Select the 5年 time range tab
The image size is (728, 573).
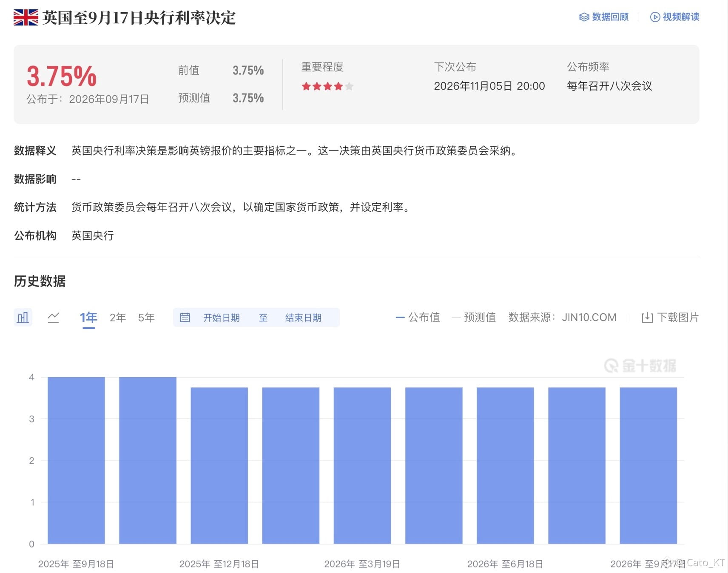(146, 318)
